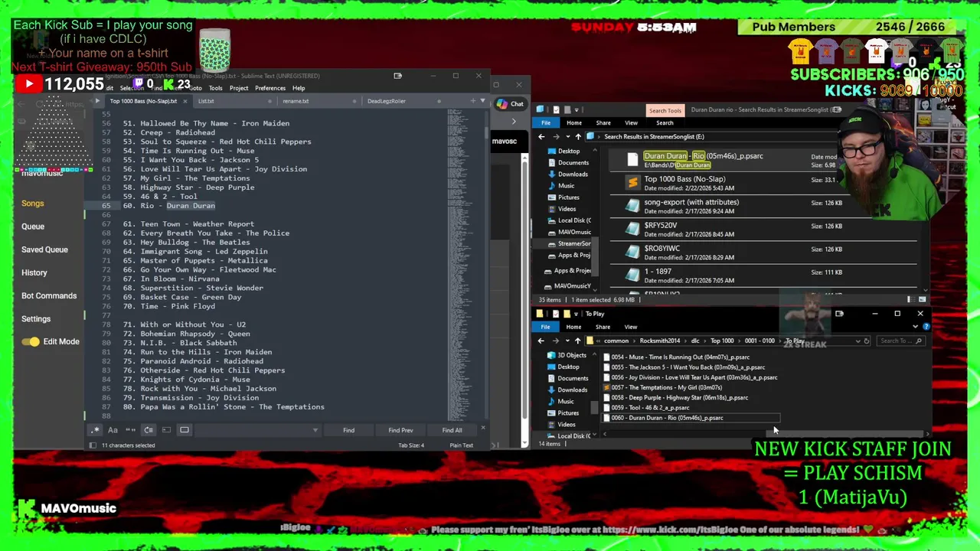This screenshot has height=551, width=980.
Task: Click the Find Prev button
Action: pyautogui.click(x=400, y=430)
